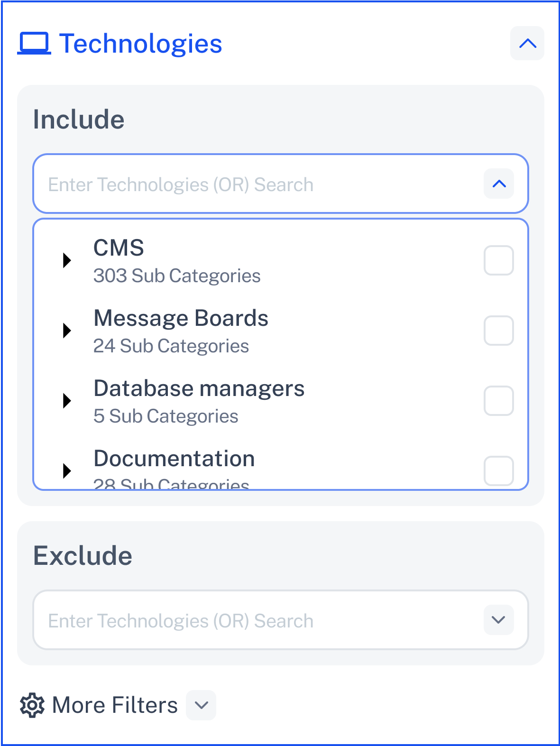Click the Technologies heading text

(x=140, y=44)
